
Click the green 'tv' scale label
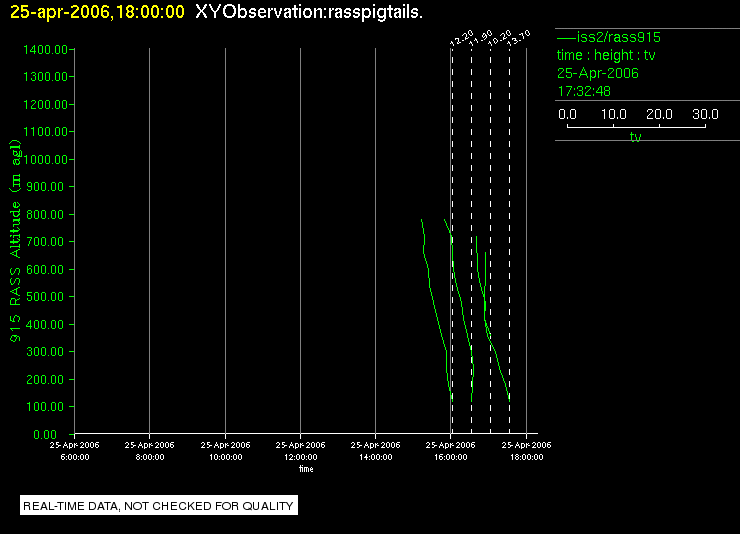coord(636,137)
